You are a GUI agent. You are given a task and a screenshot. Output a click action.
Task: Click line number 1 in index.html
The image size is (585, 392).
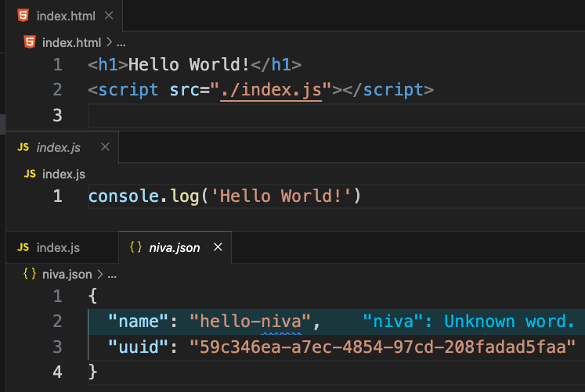point(57,64)
